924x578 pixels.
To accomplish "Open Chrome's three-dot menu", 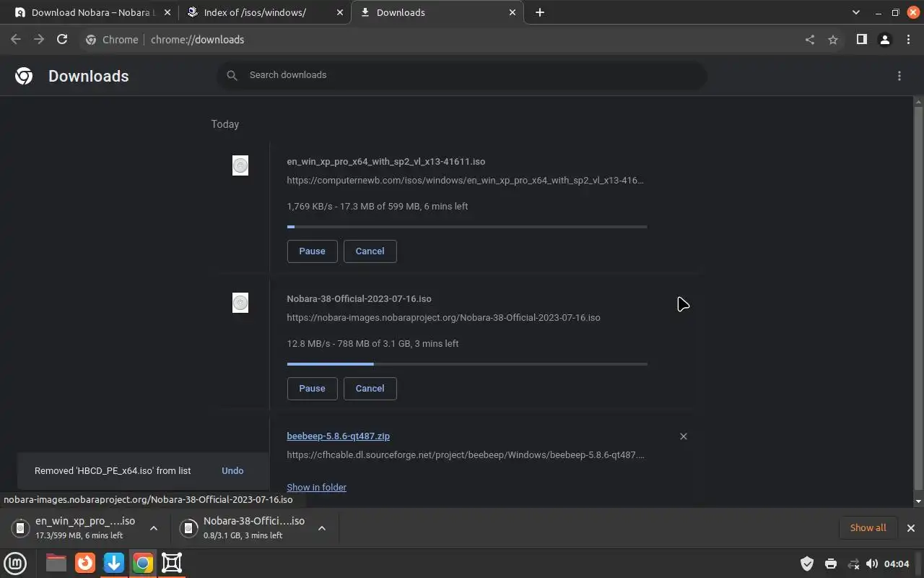I will 909,40.
